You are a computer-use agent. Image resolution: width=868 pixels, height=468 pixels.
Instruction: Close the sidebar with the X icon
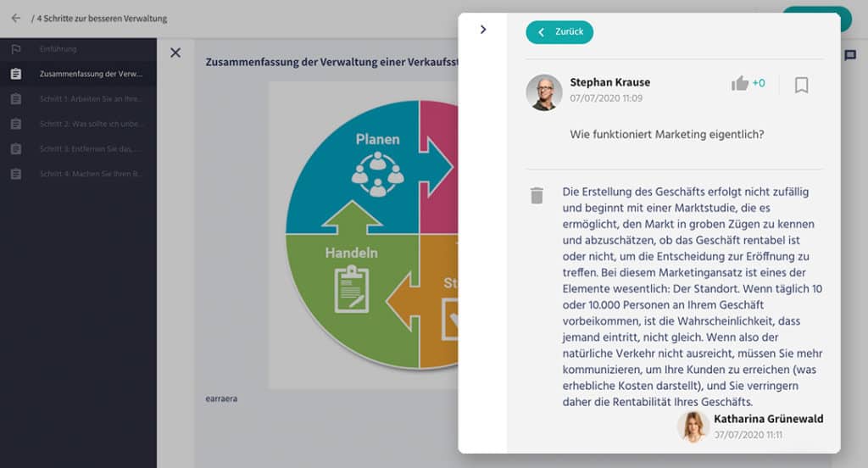coord(175,53)
